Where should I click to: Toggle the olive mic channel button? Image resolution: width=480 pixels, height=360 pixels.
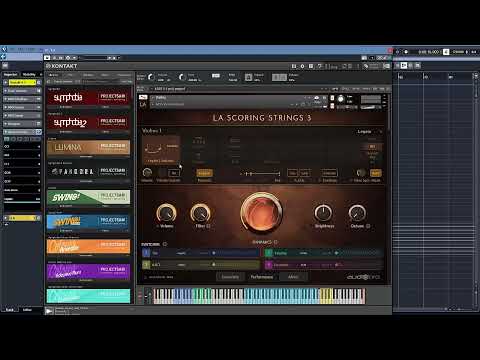(x=146, y=265)
